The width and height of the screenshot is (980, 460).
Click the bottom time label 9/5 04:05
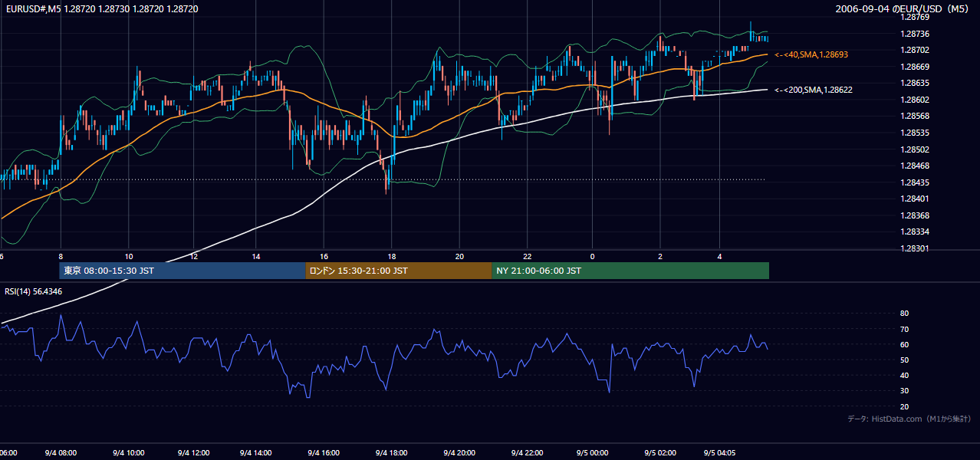coord(722,453)
